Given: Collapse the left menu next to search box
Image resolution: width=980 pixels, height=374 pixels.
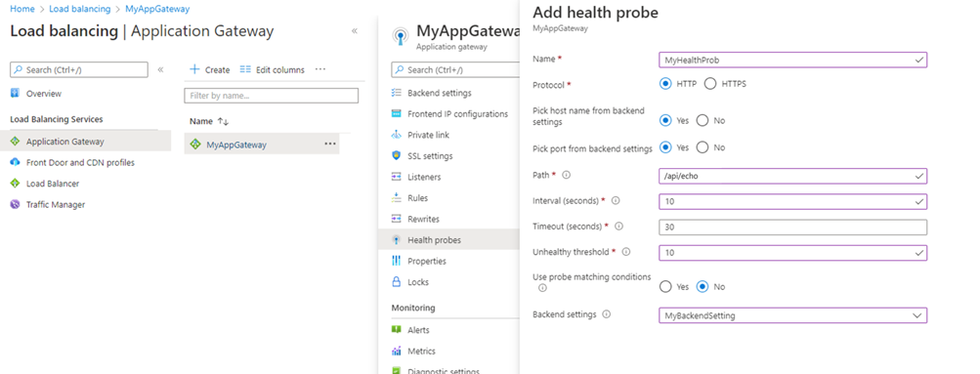Looking at the screenshot, I should point(160,69).
